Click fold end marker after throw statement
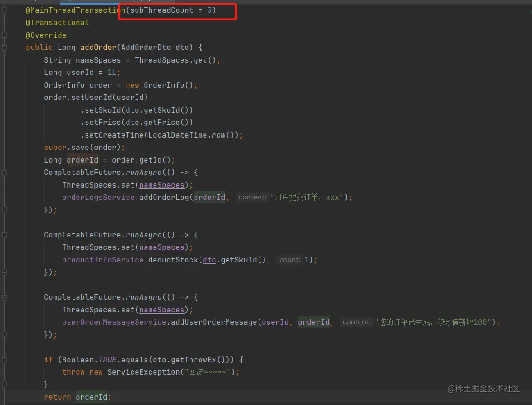Screen dimensions: 532x405 (x=5, y=384)
